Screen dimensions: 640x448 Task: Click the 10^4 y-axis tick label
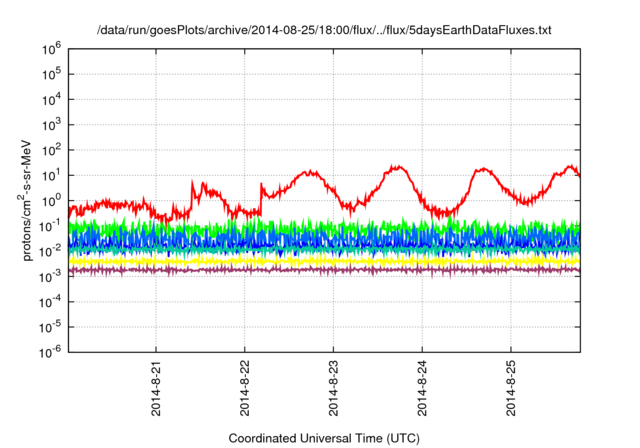point(51,100)
